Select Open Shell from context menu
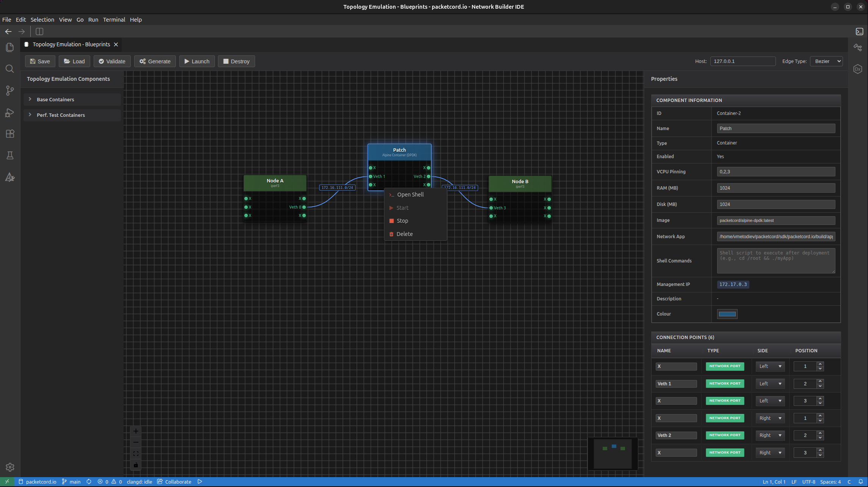 [x=415, y=195]
